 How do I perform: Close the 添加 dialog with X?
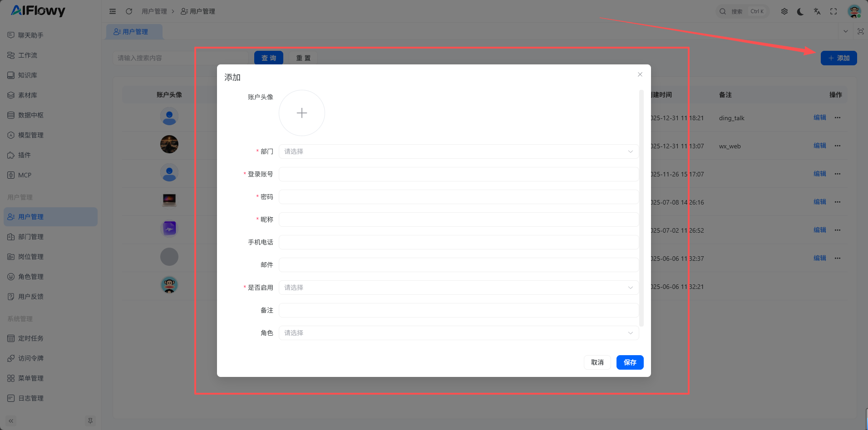click(640, 74)
